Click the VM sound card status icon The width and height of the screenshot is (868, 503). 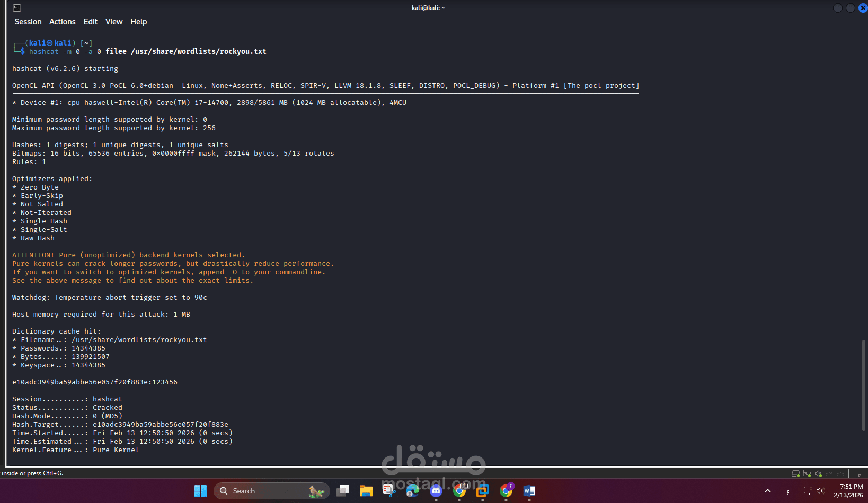tap(819, 473)
